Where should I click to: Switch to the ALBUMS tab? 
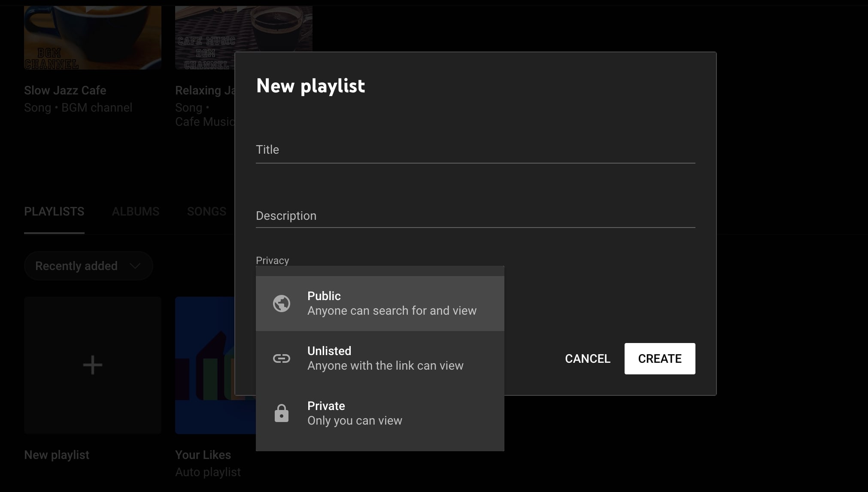click(136, 212)
